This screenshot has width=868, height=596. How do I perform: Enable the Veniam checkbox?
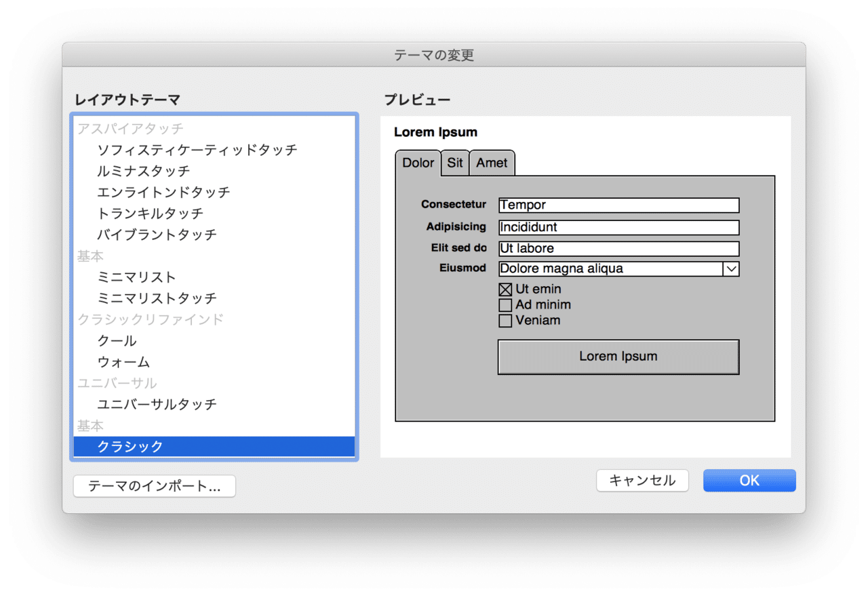(505, 321)
